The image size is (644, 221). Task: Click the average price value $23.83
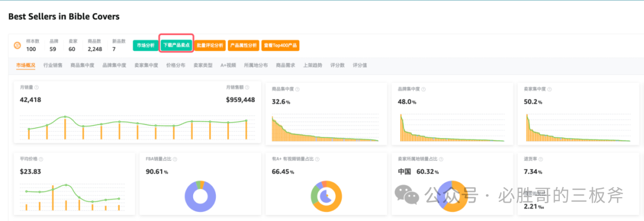30,172
